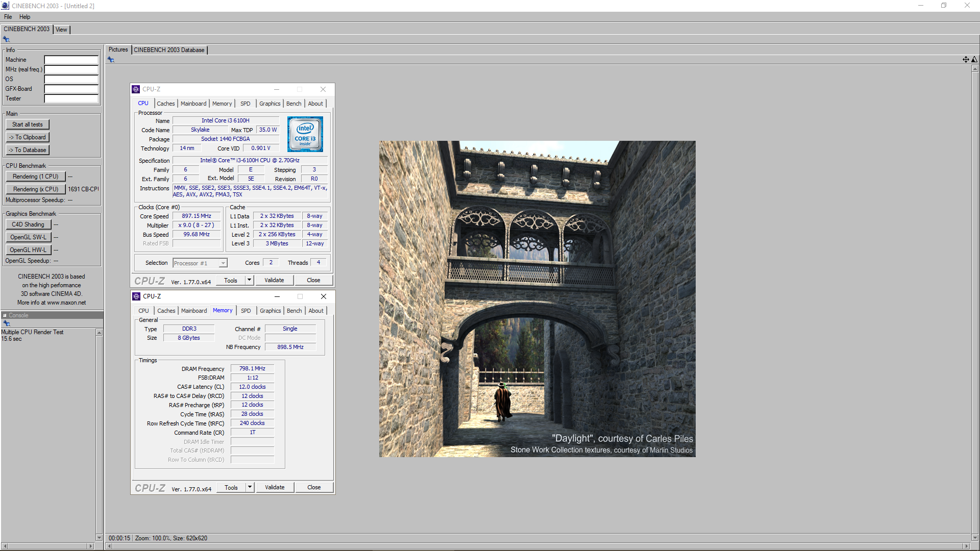The width and height of the screenshot is (980, 551).
Task: Click the Console scrollbar down arrow
Action: point(99,537)
